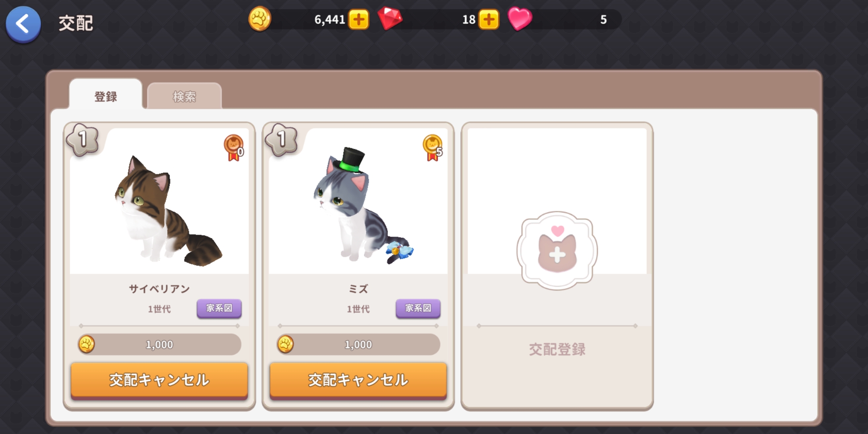Viewport: 868px width, 434px height.
Task: Tap the level 1 badge on サイベリアン card
Action: click(x=83, y=140)
